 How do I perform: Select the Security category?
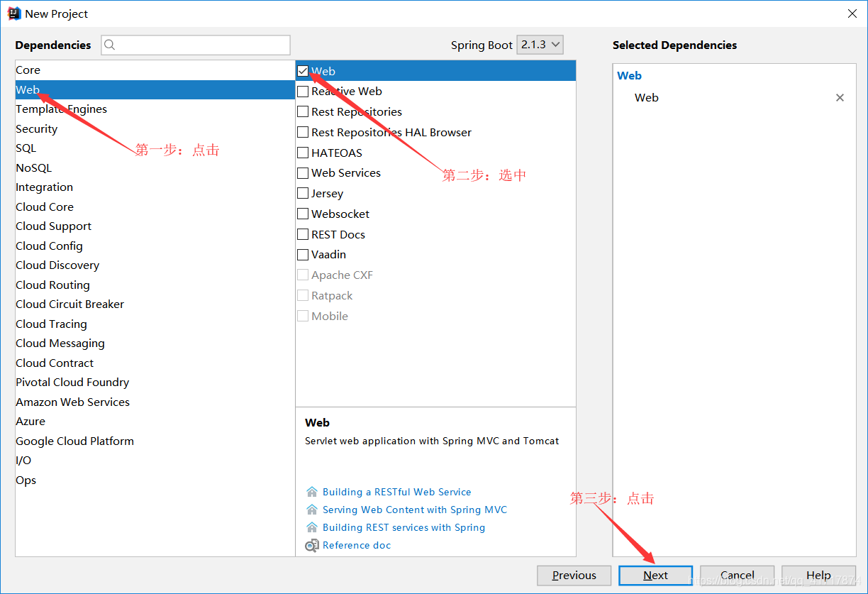coord(155,129)
